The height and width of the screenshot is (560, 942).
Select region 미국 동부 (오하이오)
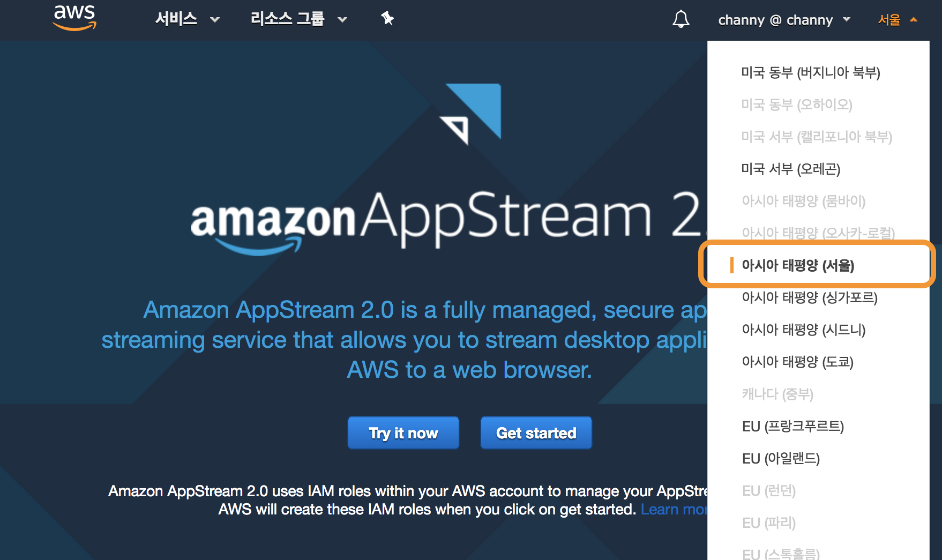[797, 104]
